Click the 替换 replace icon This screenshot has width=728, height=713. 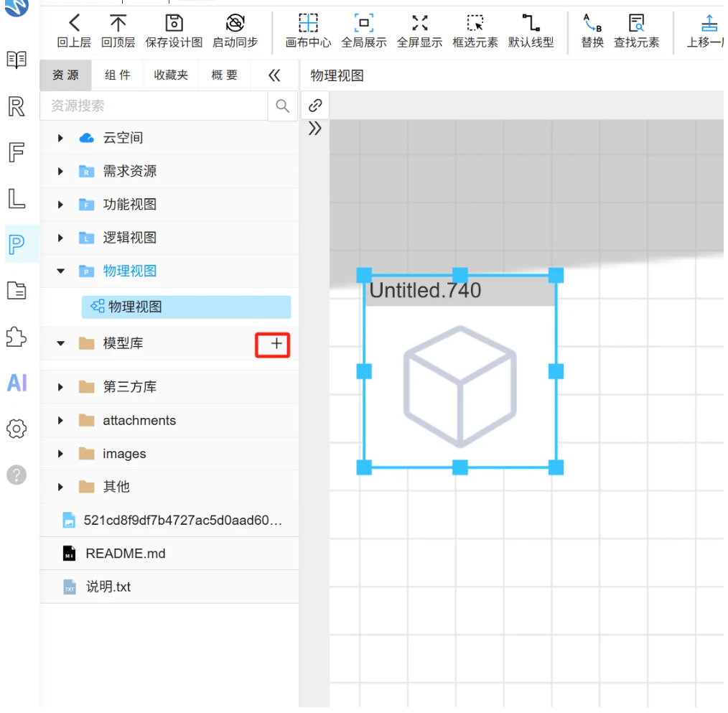pos(592,23)
